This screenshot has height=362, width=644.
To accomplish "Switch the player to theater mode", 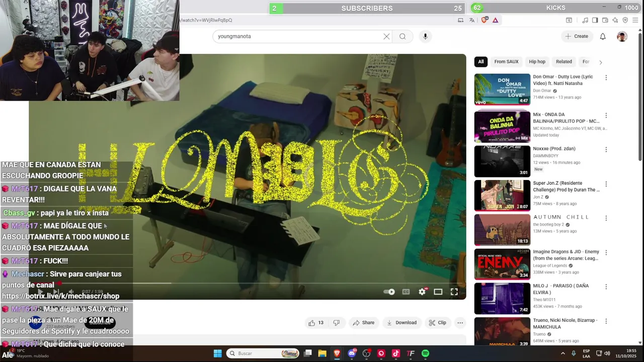I will tap(438, 292).
